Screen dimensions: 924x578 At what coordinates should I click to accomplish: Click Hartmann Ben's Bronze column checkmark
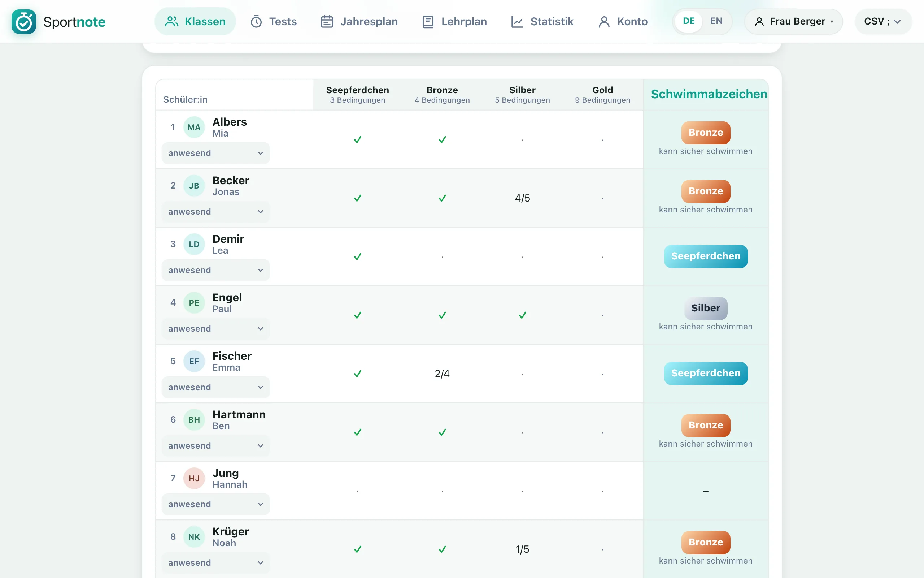click(x=442, y=432)
